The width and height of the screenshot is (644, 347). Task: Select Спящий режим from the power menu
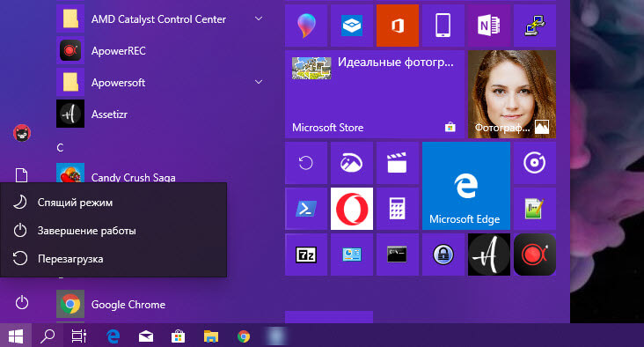tap(113, 203)
